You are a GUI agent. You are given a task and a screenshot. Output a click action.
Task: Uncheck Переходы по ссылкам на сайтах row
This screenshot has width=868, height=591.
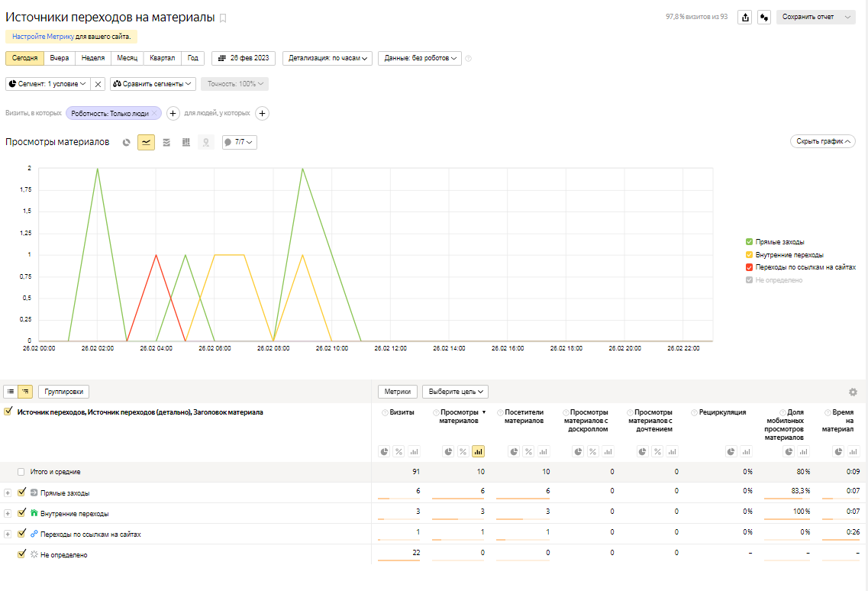tap(21, 534)
